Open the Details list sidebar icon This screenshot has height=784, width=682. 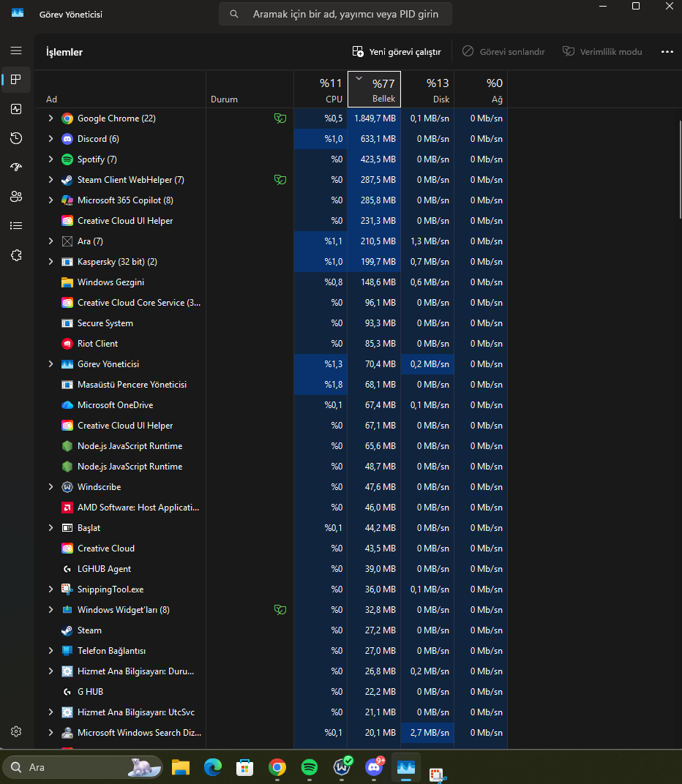(x=16, y=225)
